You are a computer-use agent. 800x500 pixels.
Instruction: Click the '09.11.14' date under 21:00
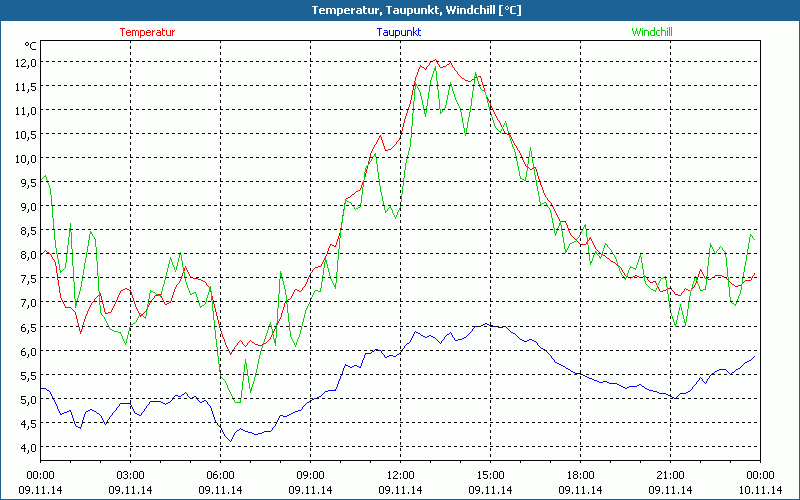coord(670,490)
